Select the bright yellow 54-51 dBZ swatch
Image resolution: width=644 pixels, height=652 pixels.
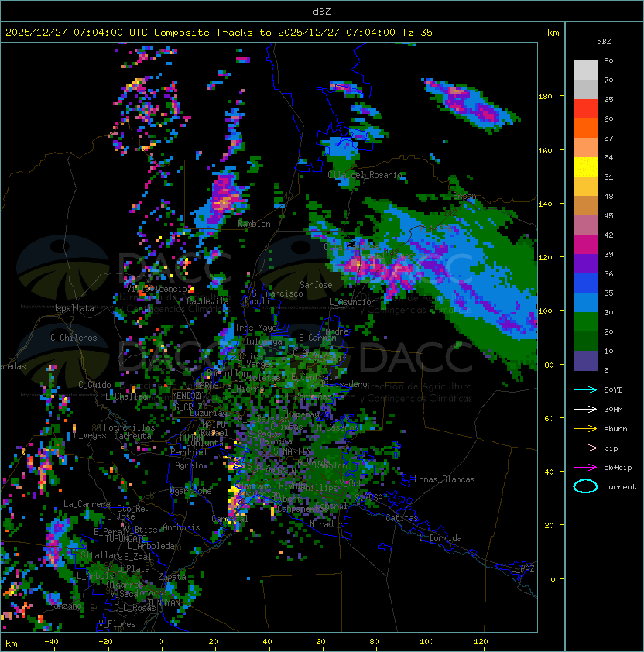[585, 167]
